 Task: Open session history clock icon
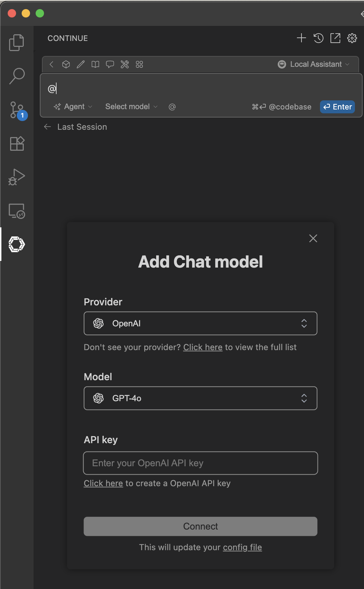318,38
